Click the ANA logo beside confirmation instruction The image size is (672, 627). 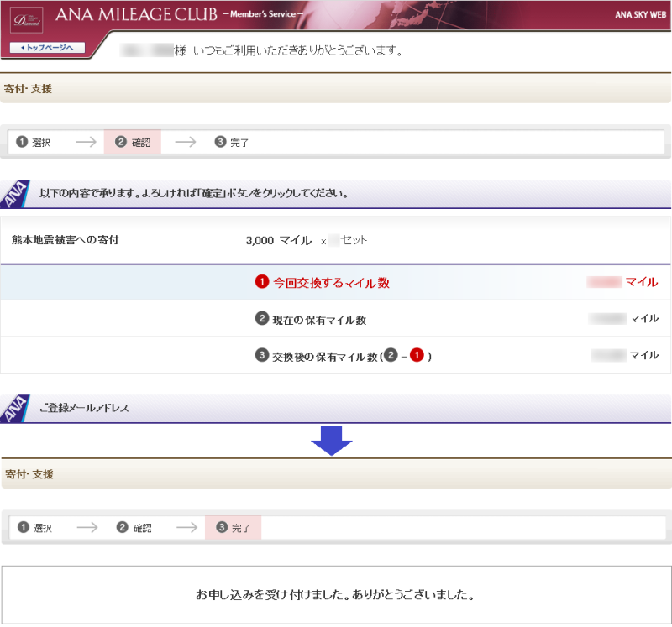(15, 194)
